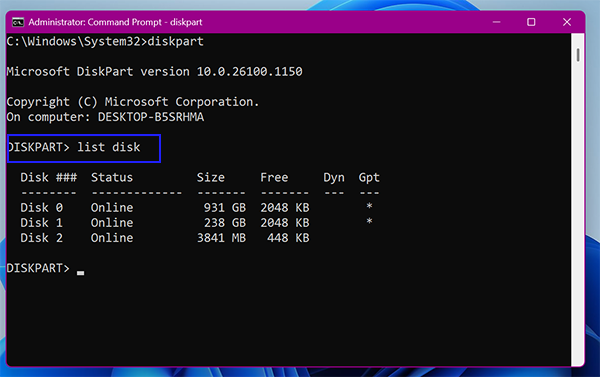Click 'On computer: DESKTOP-B5SRHMA' line
This screenshot has width=600, height=377.
pos(105,117)
